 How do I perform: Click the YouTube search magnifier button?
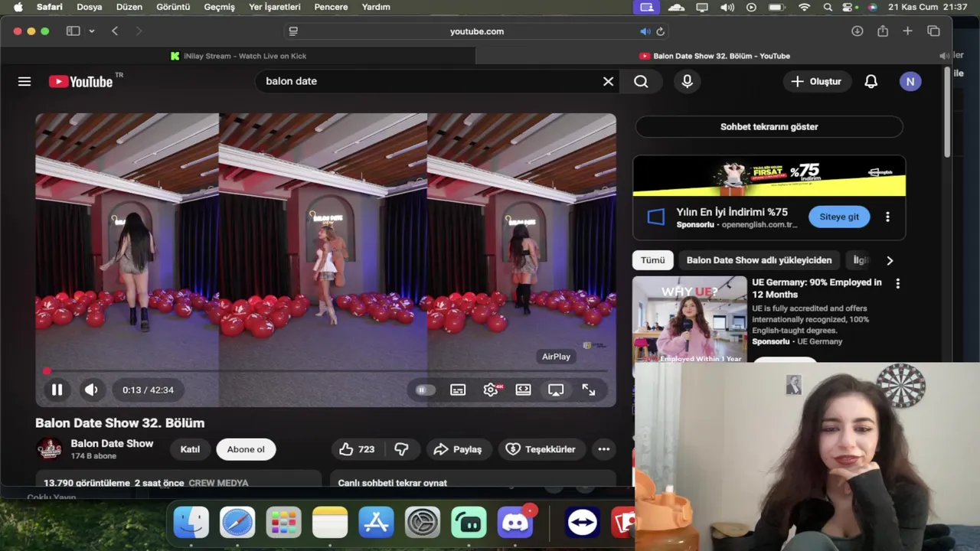pyautogui.click(x=641, y=81)
